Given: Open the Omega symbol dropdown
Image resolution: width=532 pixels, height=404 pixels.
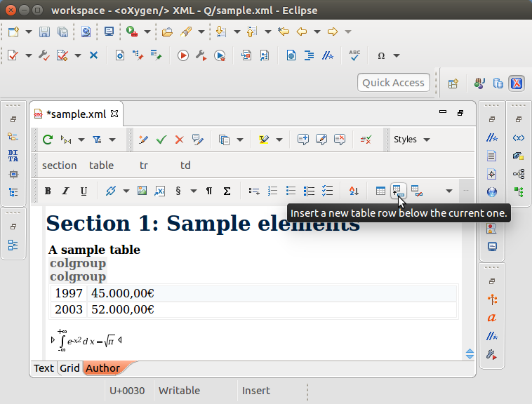Looking at the screenshot, I should coord(397,55).
